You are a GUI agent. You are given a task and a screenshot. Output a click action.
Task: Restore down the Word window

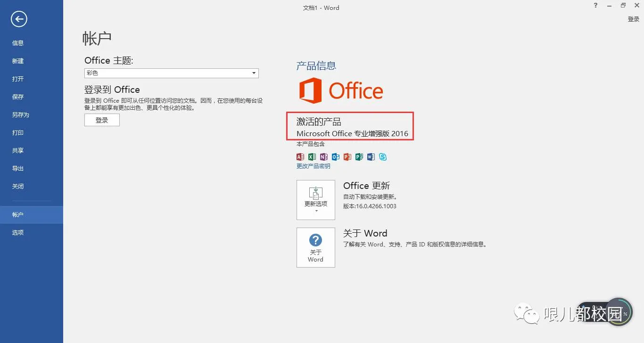(x=623, y=5)
